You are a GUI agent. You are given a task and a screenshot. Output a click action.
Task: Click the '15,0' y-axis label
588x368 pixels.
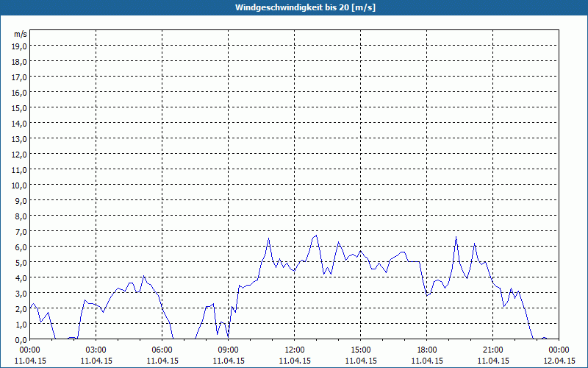click(19, 108)
